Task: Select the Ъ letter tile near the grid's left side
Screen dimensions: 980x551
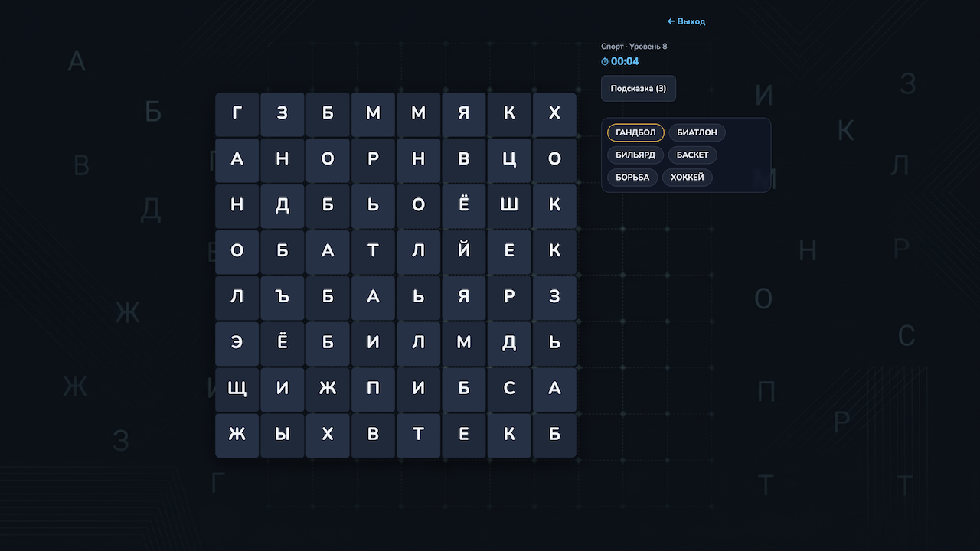Action: pyautogui.click(x=283, y=297)
